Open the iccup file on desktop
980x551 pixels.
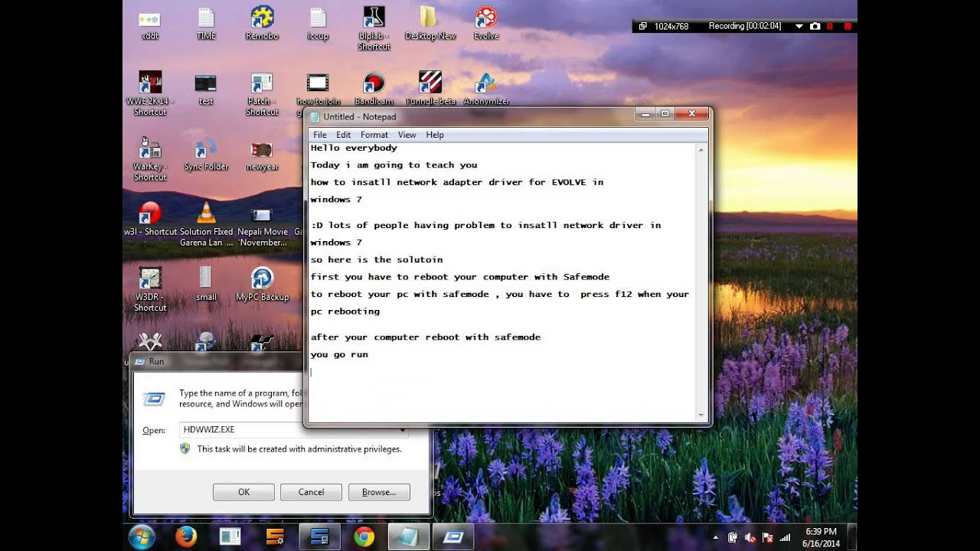318,23
